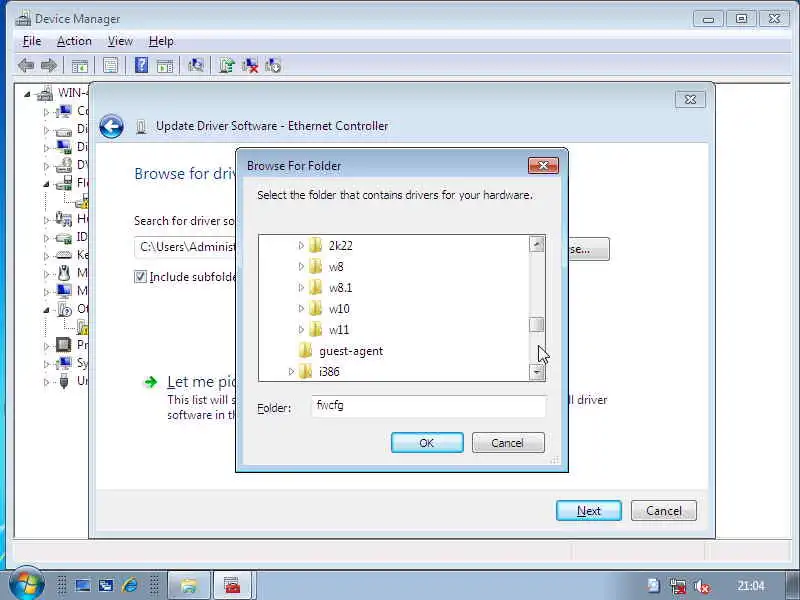This screenshot has width=800, height=600.
Task: Click Cancel in Browse For Folder dialog
Action: 508,443
